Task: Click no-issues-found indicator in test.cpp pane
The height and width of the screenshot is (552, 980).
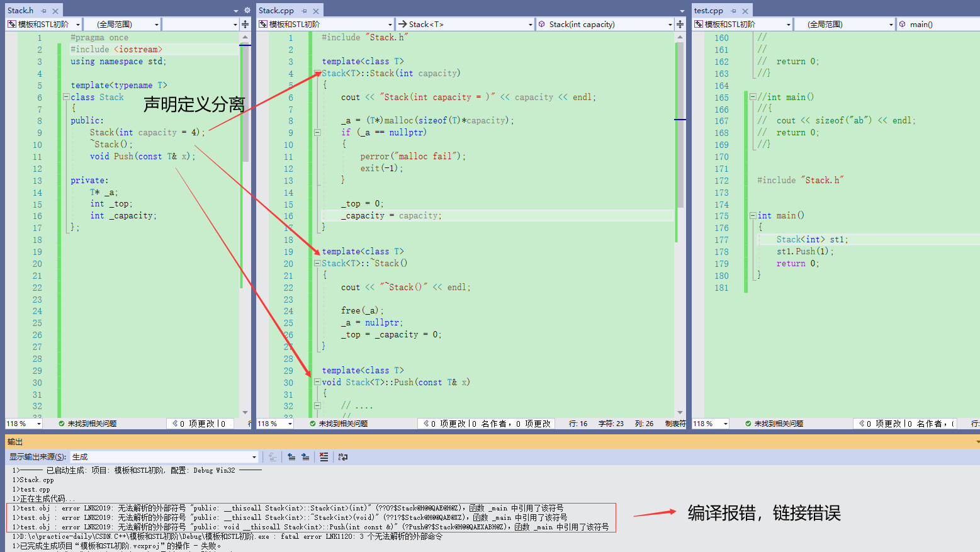Action: coord(774,424)
